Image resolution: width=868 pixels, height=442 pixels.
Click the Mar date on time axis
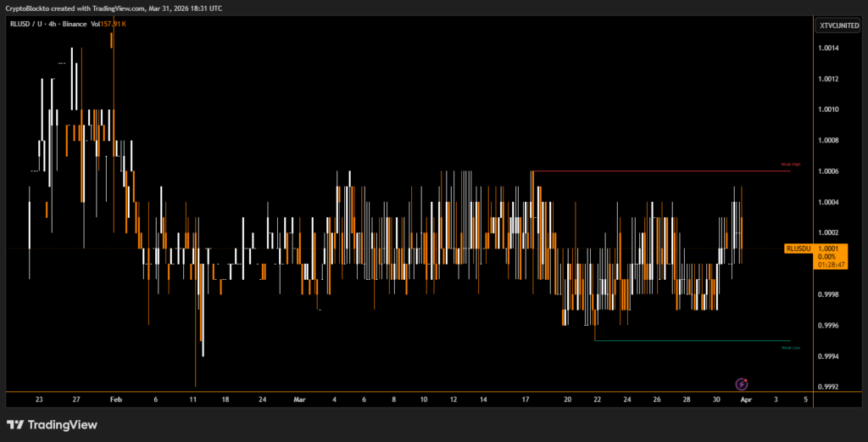coord(298,398)
